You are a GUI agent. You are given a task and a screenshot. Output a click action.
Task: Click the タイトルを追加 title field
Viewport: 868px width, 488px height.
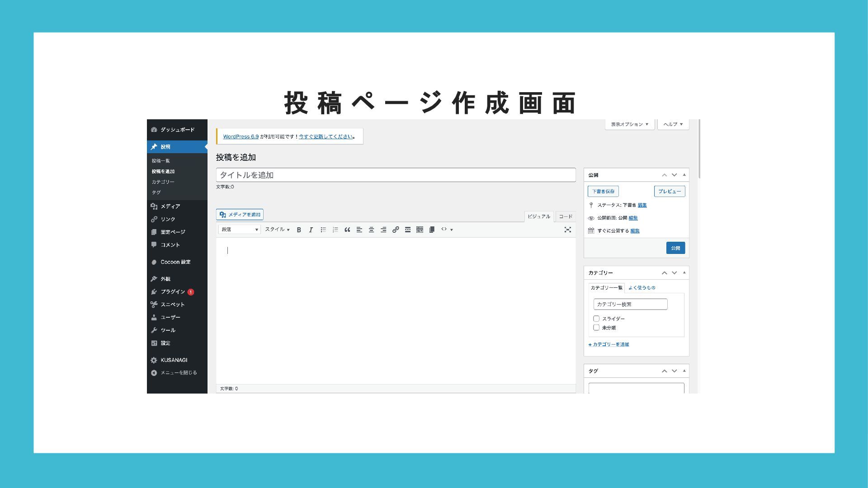(x=396, y=175)
